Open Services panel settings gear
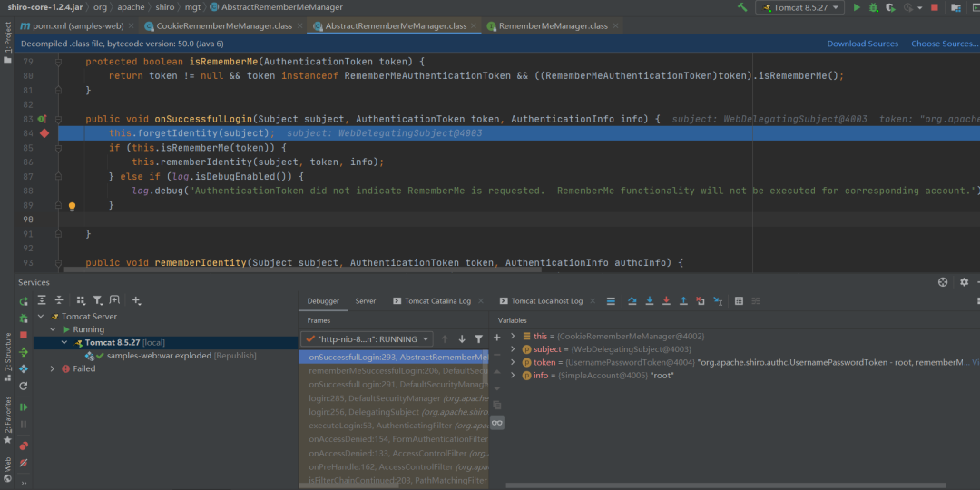Screen dimensions: 980x490 coord(964,282)
